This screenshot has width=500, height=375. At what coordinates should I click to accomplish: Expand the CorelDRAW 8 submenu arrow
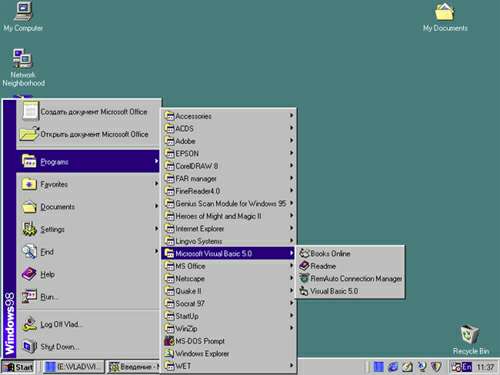(291, 165)
